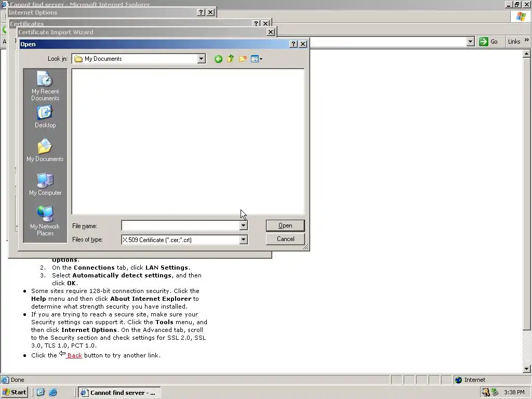This screenshot has width=532, height=399.
Task: Click Internet Options dialog help button
Action: point(201,12)
